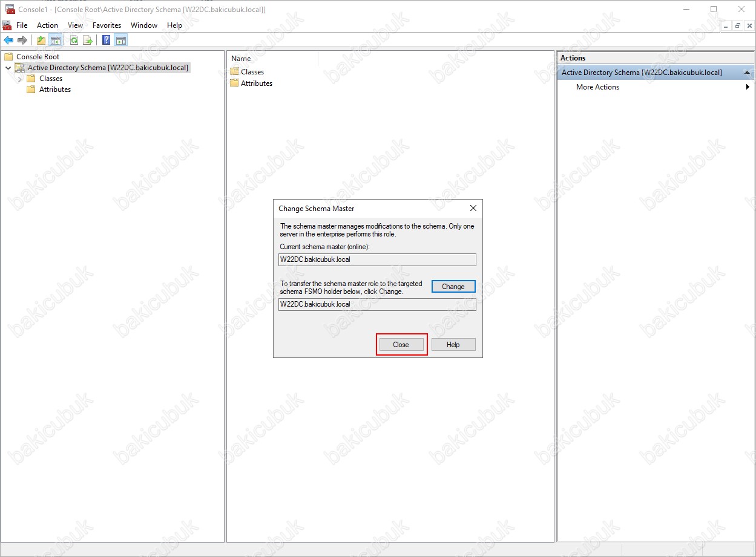Click the Active Directory Schema node icon in tree
This screenshot has width=756, height=557.
tap(20, 68)
